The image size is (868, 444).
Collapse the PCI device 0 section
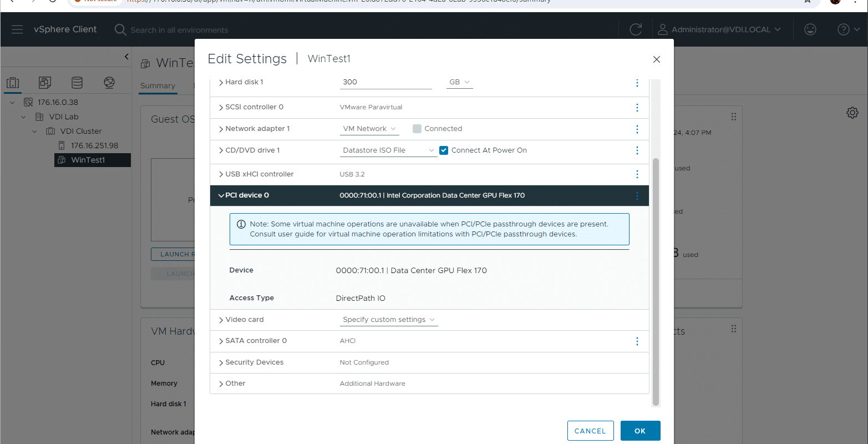221,195
